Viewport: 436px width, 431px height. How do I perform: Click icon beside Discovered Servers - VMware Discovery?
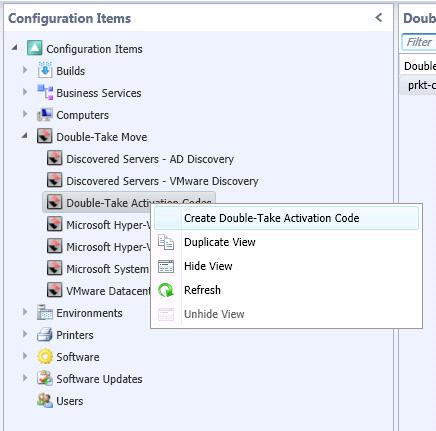click(x=55, y=180)
